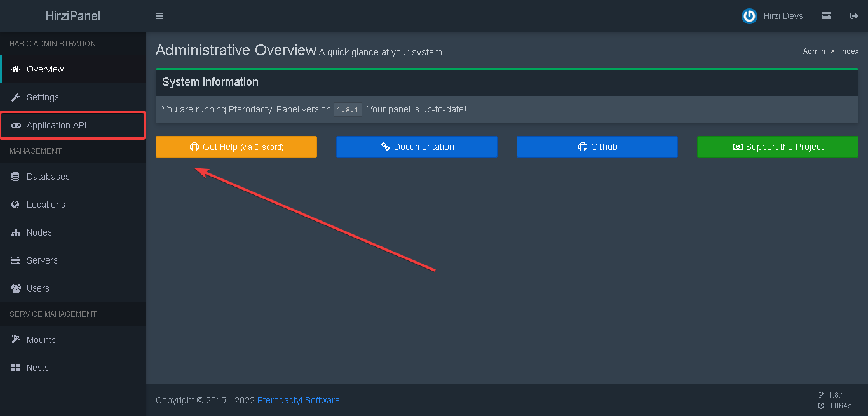The width and height of the screenshot is (868, 416).
Task: Click the server list icon in the top bar
Action: click(827, 15)
